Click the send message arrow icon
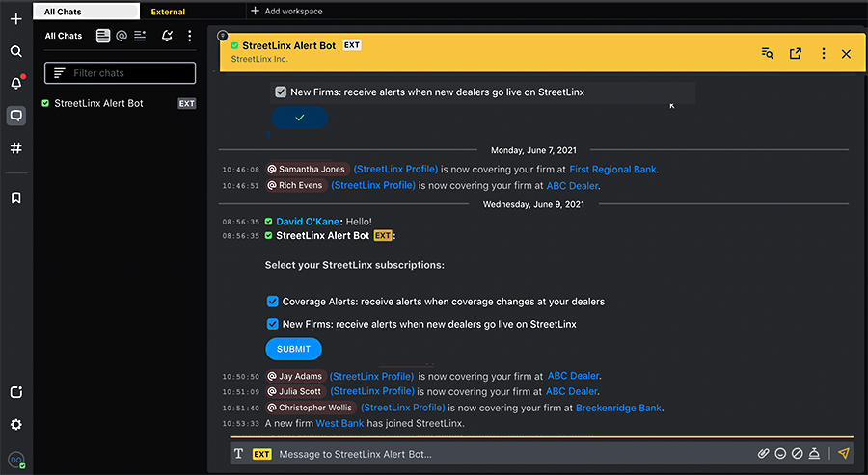Screen dimensions: 868x475 point(843,453)
